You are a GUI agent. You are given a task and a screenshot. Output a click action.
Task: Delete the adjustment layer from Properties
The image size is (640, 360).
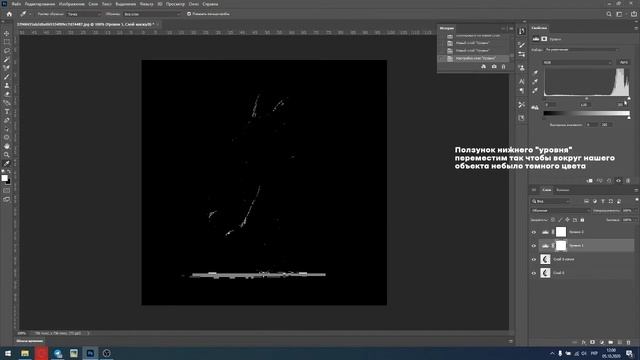(628, 180)
